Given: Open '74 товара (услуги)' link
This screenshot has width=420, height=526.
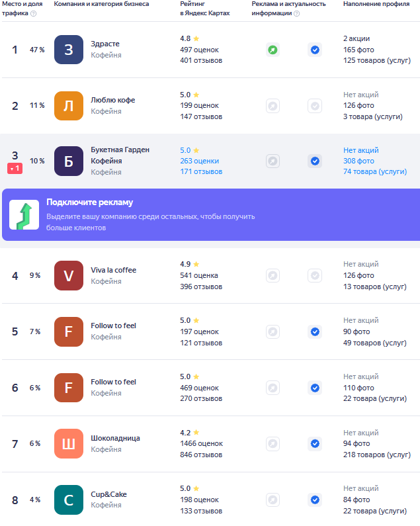Looking at the screenshot, I should click(x=375, y=172).
